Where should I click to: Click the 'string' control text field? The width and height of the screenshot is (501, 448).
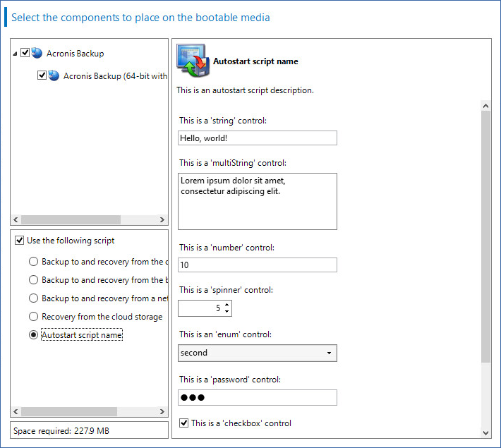point(258,138)
